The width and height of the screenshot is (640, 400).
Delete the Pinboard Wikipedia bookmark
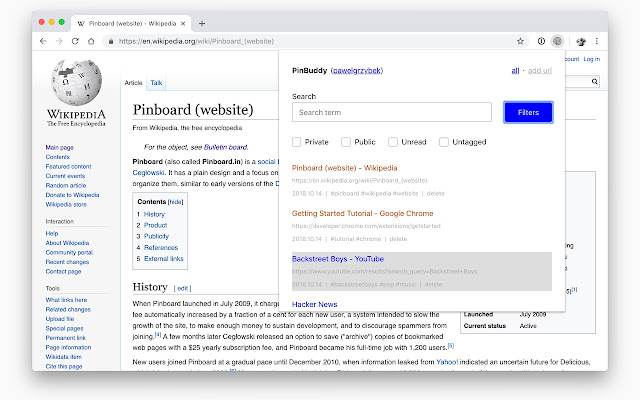(x=436, y=193)
